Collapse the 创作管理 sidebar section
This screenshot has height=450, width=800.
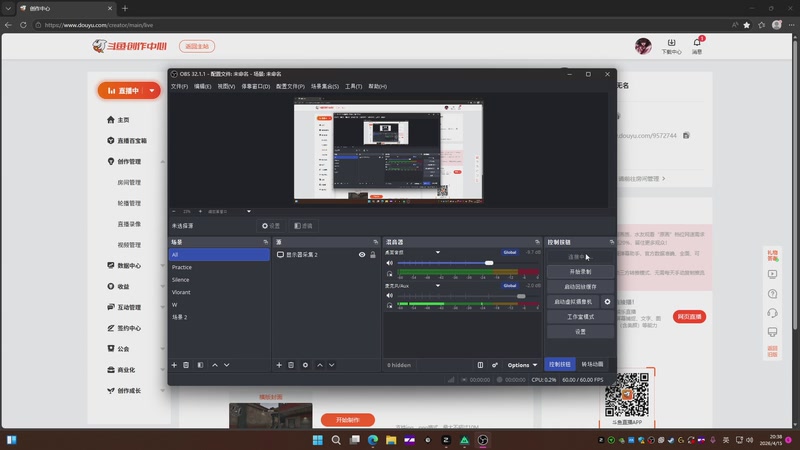click(x=163, y=162)
